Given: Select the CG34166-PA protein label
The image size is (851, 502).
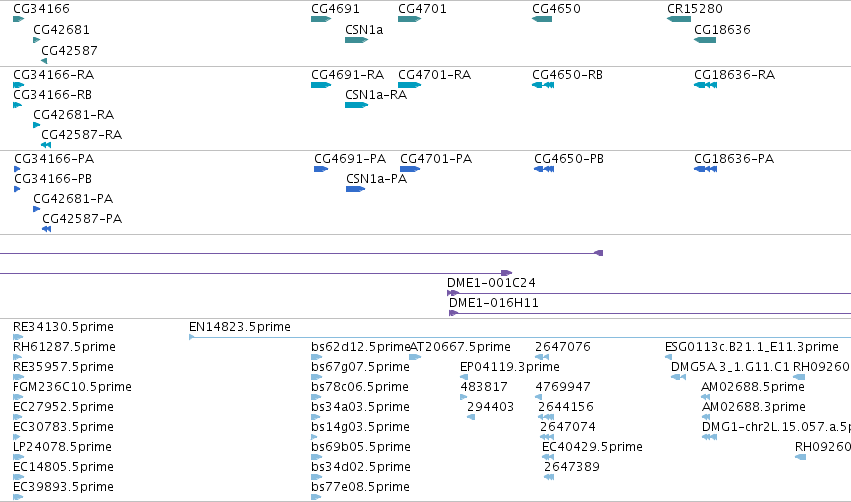Looking at the screenshot, I should pos(54,159).
